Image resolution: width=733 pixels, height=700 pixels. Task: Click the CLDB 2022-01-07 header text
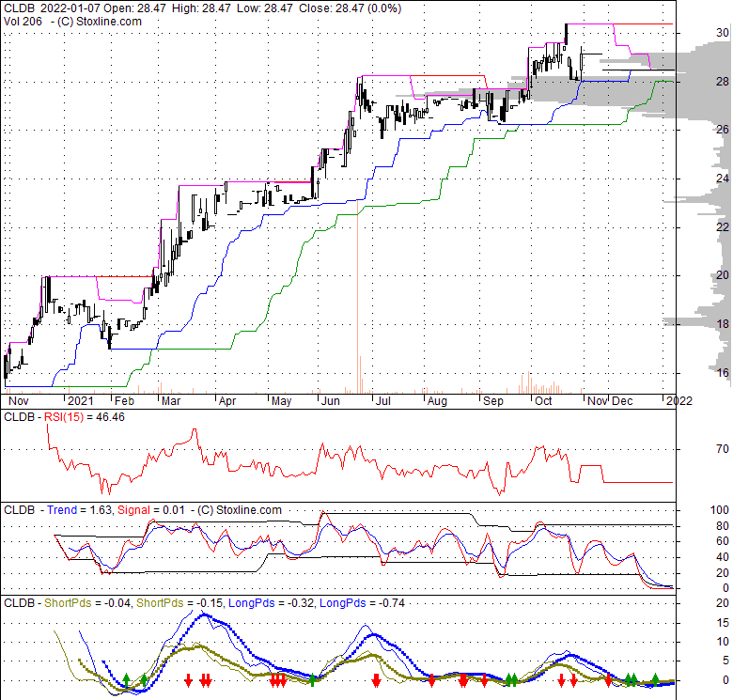[x=52, y=8]
